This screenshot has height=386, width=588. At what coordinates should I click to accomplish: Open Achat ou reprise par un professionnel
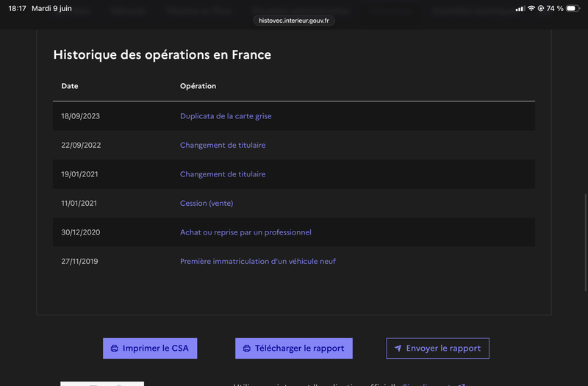pyautogui.click(x=245, y=232)
